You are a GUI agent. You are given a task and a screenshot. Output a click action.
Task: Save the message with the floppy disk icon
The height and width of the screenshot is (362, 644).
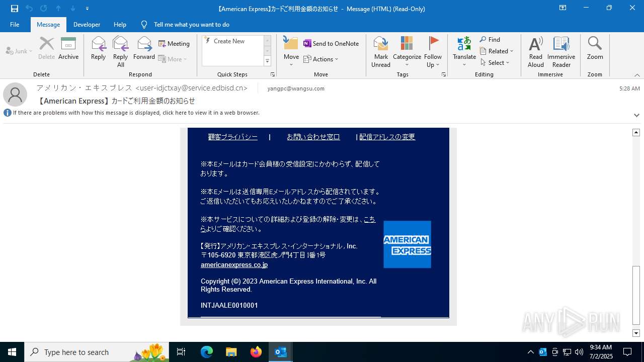[x=15, y=9]
